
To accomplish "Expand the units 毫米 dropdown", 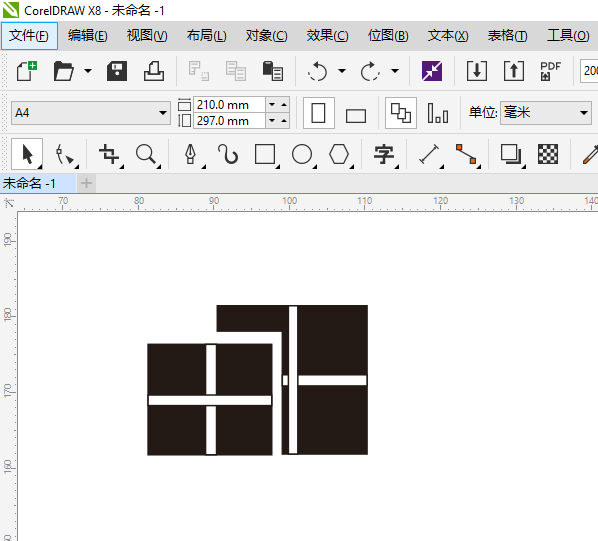I will (x=546, y=113).
